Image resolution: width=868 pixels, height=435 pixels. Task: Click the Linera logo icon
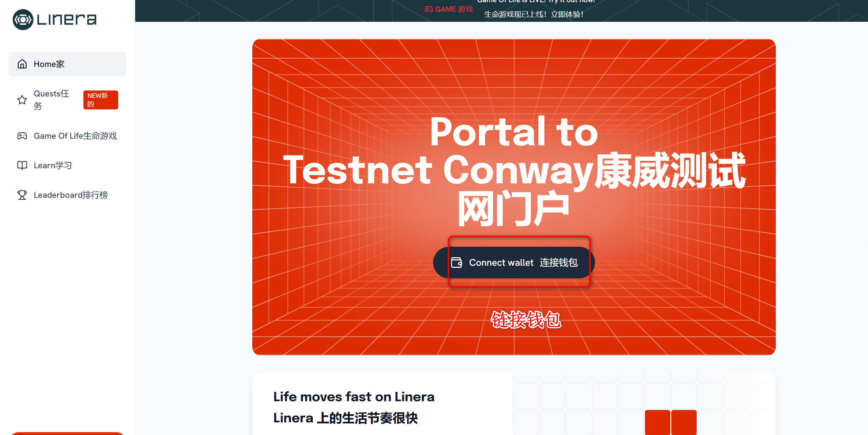tap(23, 19)
